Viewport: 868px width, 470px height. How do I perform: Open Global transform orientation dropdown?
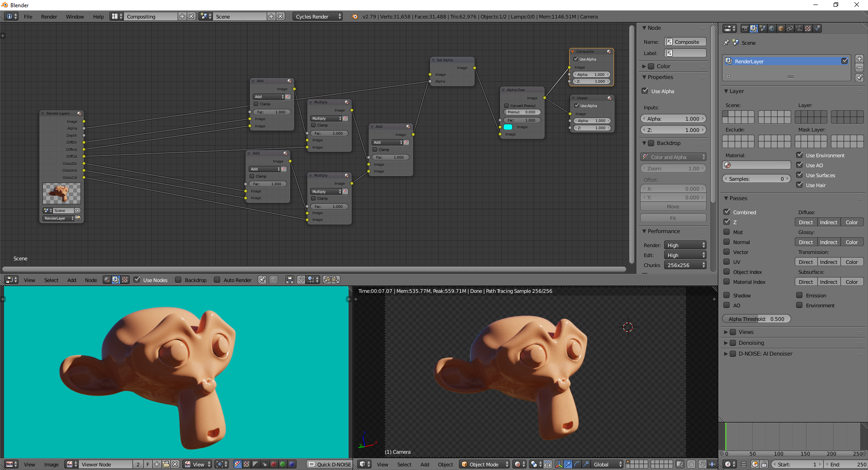click(607, 464)
